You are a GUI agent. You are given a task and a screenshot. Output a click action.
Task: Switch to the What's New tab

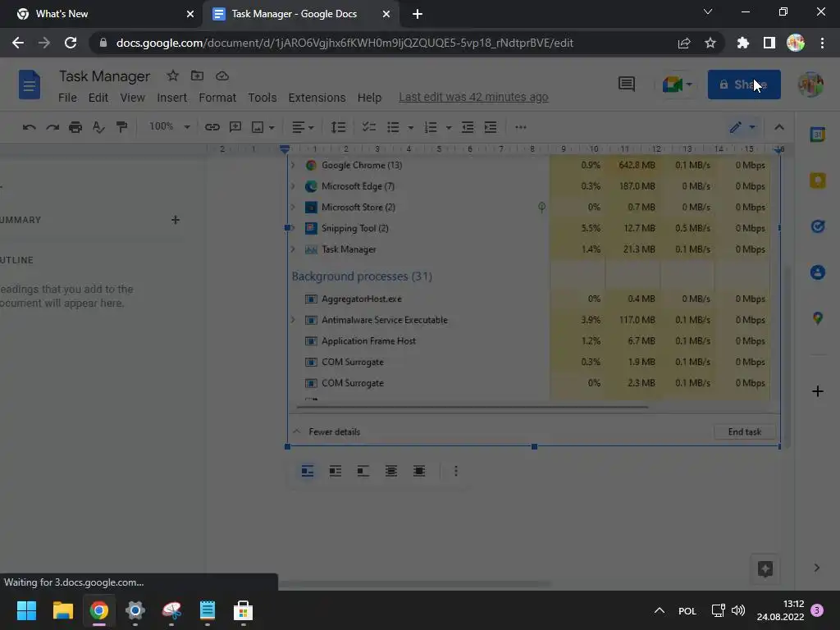[x=100, y=14]
